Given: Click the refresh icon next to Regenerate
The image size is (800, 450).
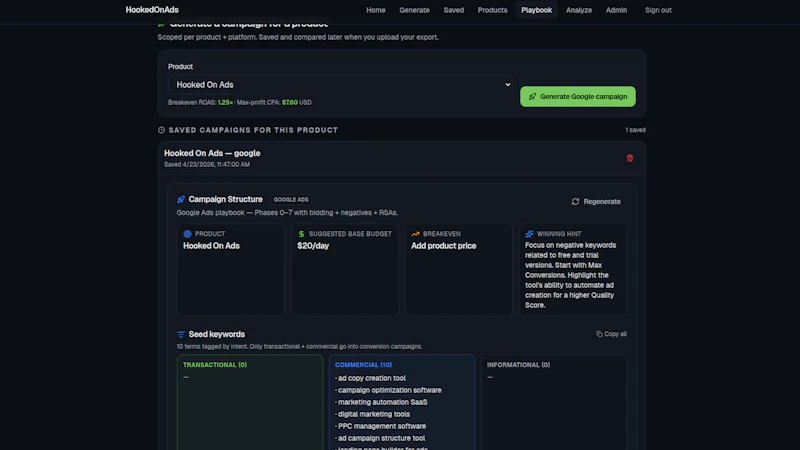Looking at the screenshot, I should click(576, 202).
